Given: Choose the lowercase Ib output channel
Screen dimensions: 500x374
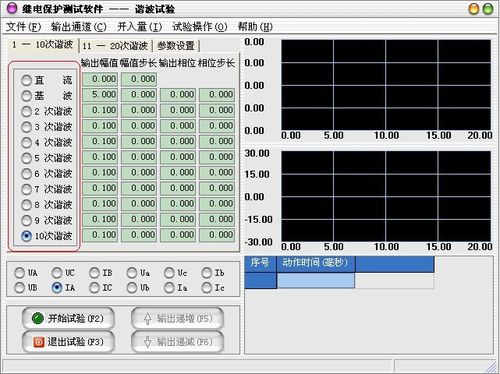Looking at the screenshot, I should pyautogui.click(x=206, y=273).
